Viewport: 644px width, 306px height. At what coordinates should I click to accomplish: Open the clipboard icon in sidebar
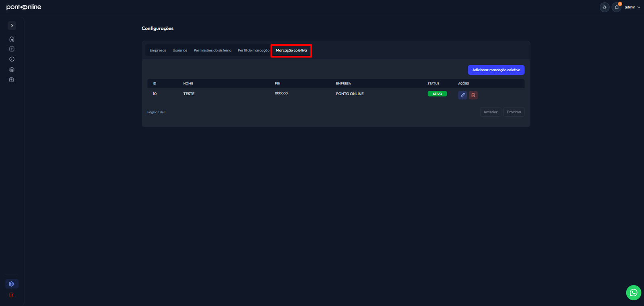tap(12, 80)
